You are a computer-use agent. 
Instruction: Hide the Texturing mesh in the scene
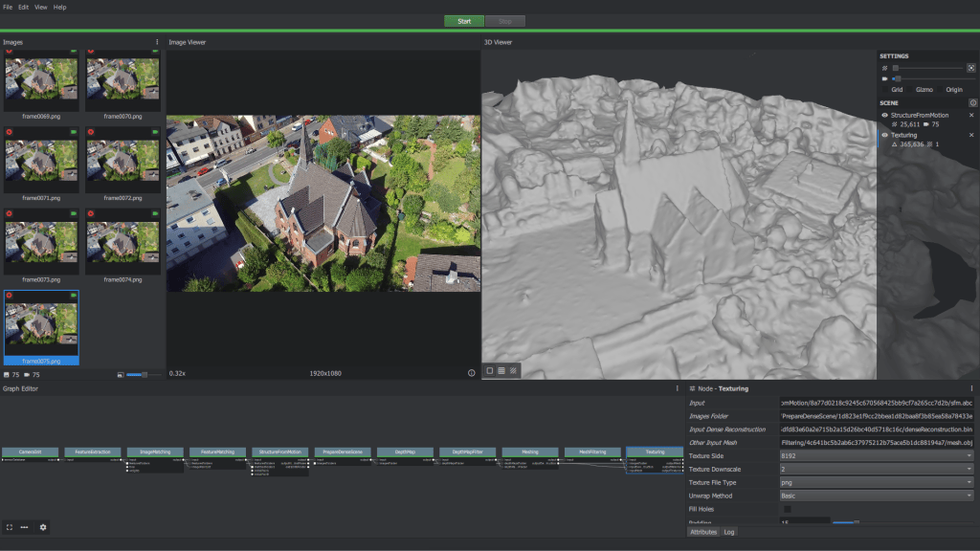(884, 135)
